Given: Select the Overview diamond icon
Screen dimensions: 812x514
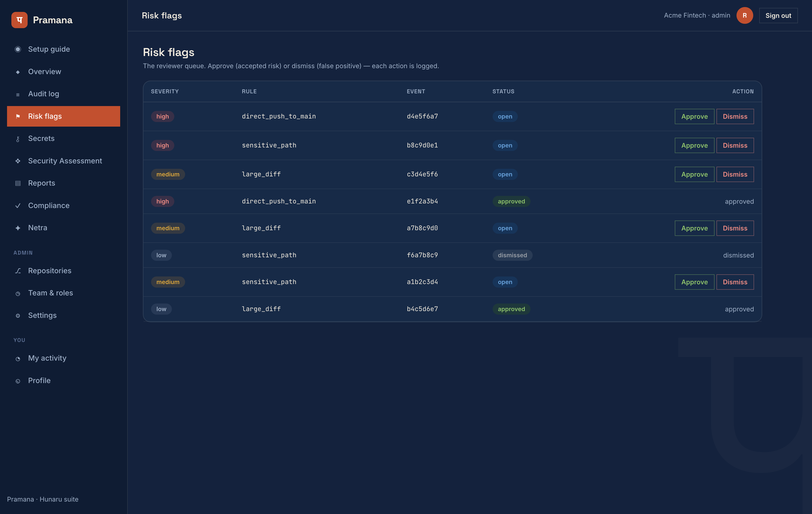Looking at the screenshot, I should click(x=18, y=72).
